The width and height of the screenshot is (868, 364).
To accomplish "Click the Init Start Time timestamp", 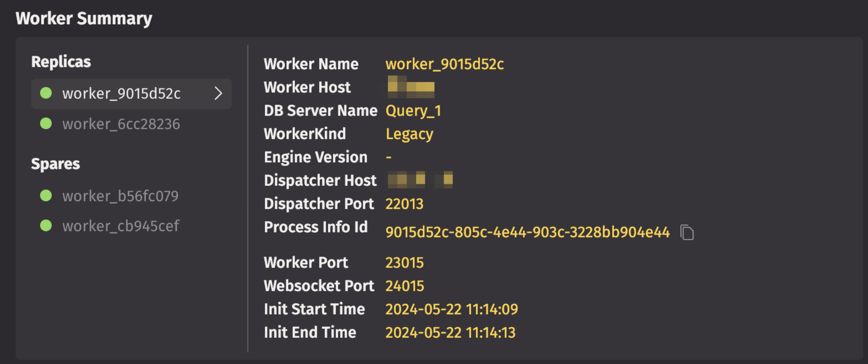I will [451, 309].
